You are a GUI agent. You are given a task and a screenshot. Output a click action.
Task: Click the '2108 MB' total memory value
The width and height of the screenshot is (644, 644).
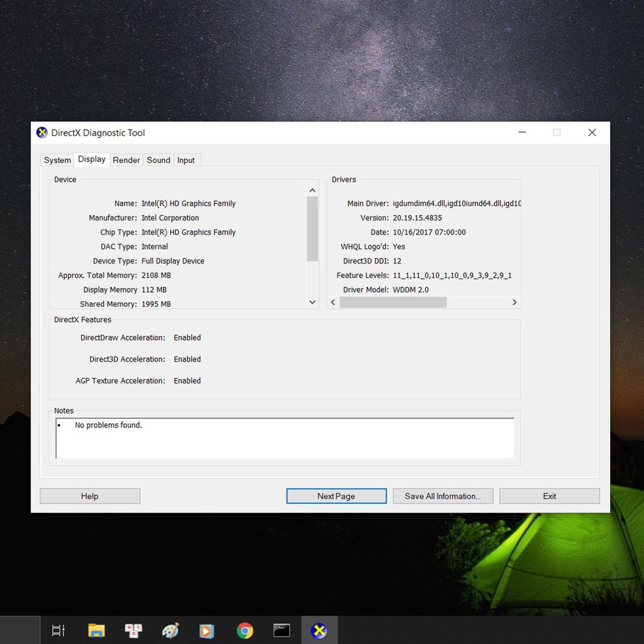click(156, 275)
